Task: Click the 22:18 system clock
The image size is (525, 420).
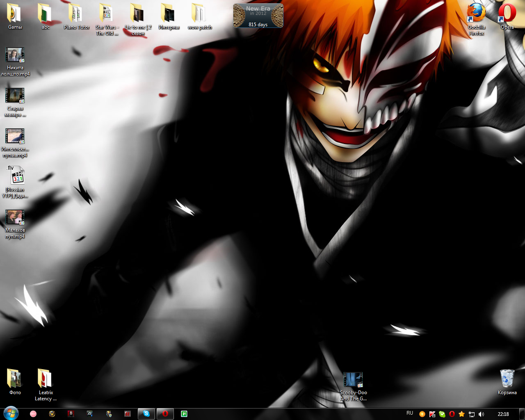Action: point(503,414)
